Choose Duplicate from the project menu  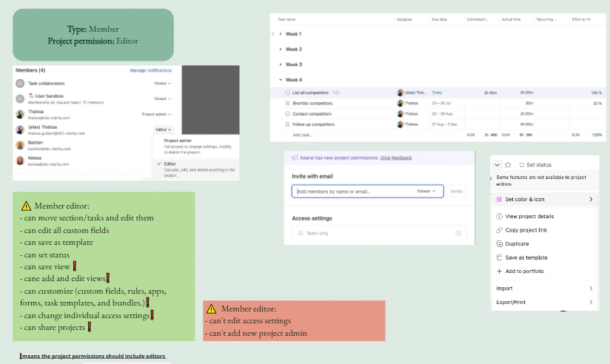[x=545, y=244]
